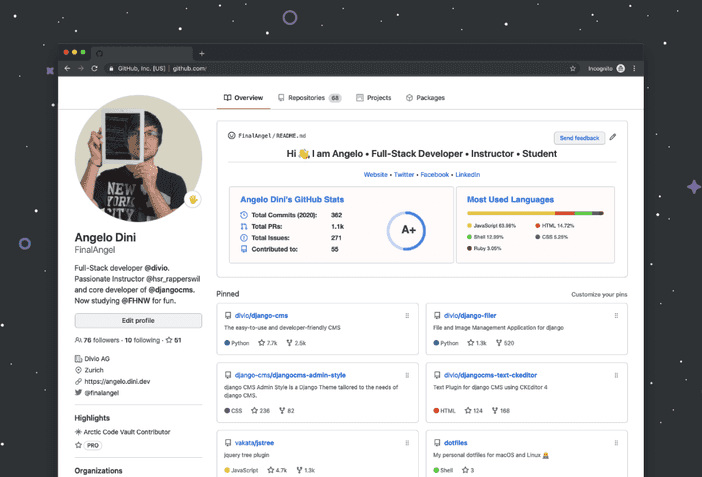Go forward with the browser forward arrow
Image resolution: width=702 pixels, height=477 pixels.
pos(81,69)
